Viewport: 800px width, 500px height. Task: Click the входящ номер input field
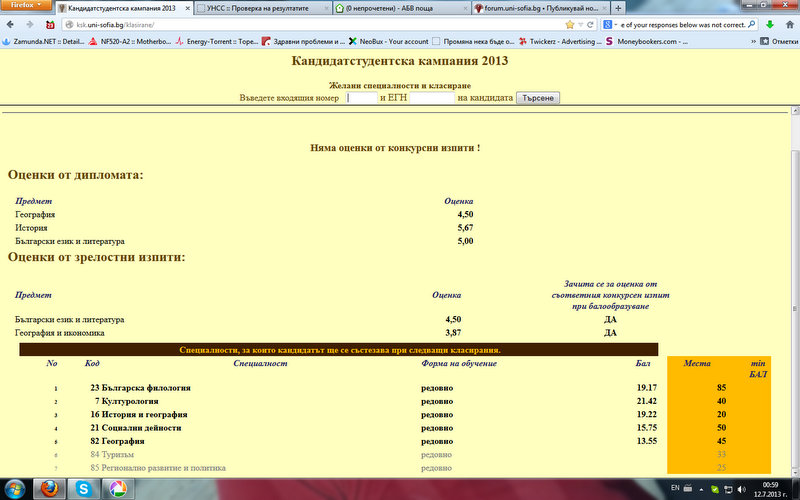tap(362, 98)
